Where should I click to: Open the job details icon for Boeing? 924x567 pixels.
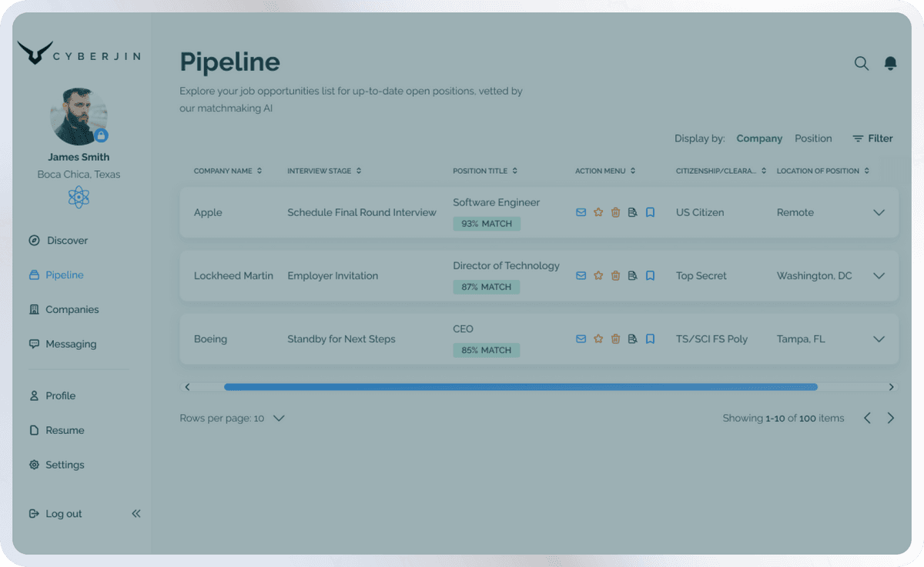tap(632, 339)
